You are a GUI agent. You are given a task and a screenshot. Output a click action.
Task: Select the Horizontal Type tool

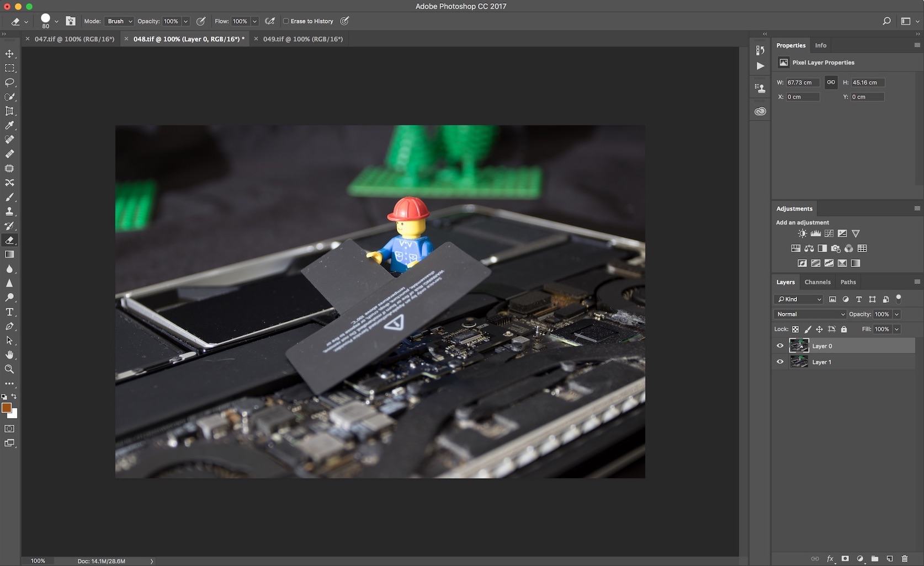point(9,312)
